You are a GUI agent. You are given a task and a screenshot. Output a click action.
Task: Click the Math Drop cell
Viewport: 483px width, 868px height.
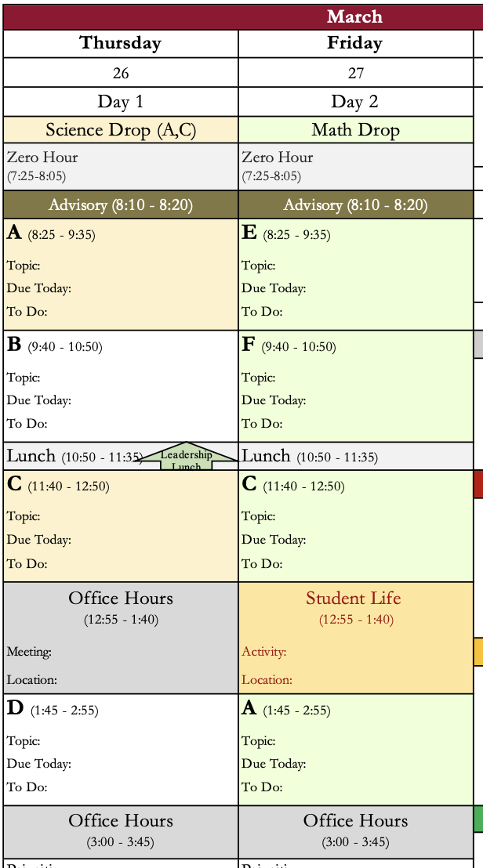click(355, 130)
